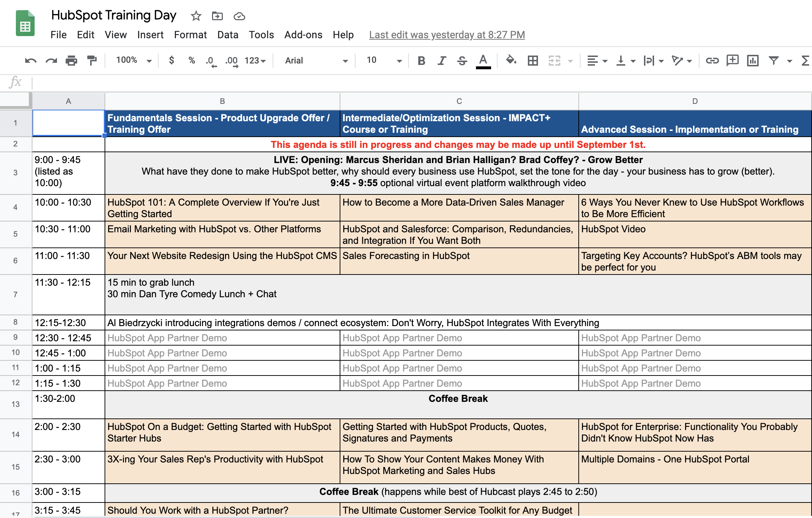Image resolution: width=812 pixels, height=518 pixels.
Task: Insert a chart
Action: 753,61
